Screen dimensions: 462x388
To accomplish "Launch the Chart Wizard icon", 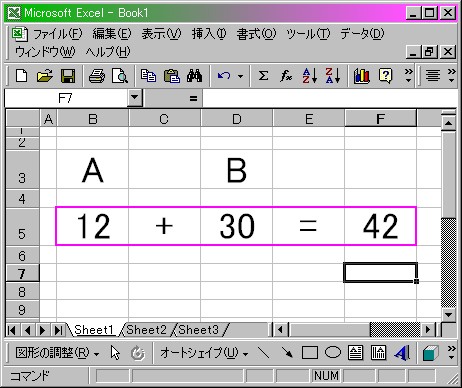I will (362, 76).
